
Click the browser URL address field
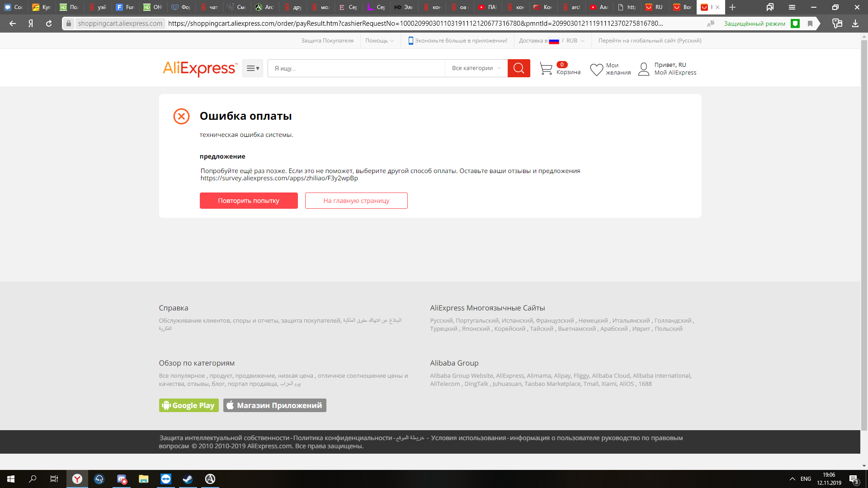[415, 23]
